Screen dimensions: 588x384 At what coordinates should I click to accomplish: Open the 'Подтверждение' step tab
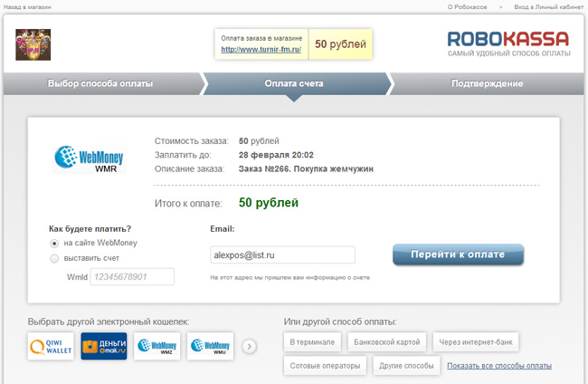tap(487, 83)
